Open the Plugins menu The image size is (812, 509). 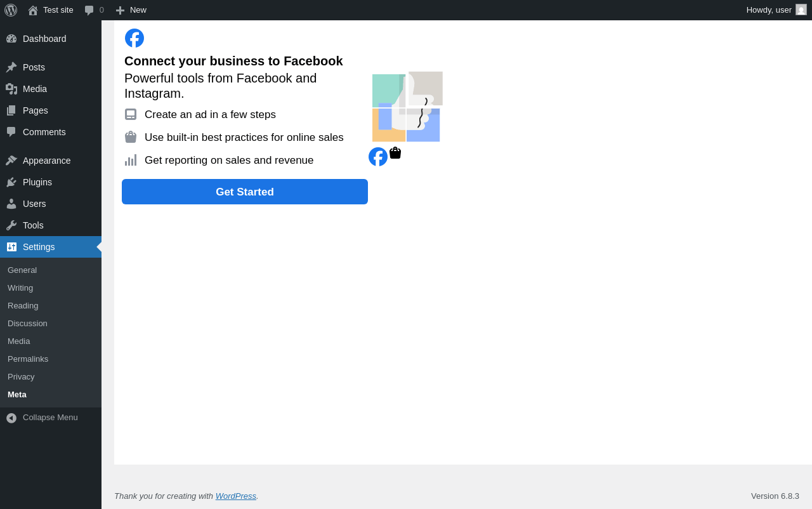[x=51, y=182]
